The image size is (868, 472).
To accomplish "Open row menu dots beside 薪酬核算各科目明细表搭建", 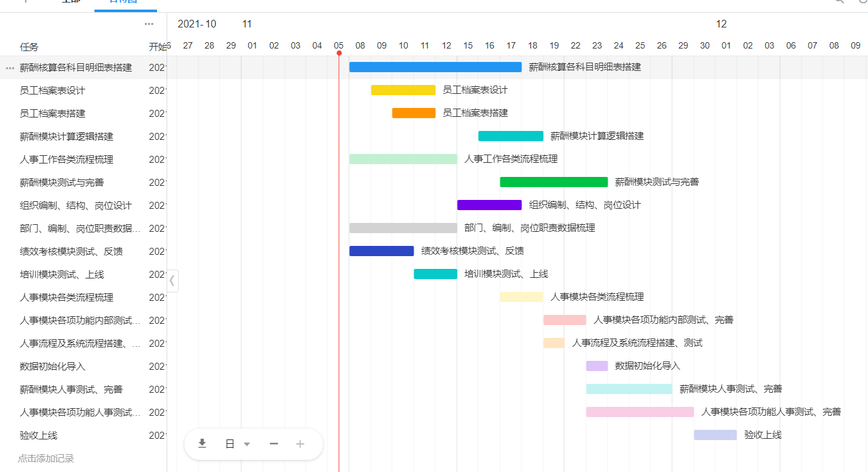I will 10,68.
